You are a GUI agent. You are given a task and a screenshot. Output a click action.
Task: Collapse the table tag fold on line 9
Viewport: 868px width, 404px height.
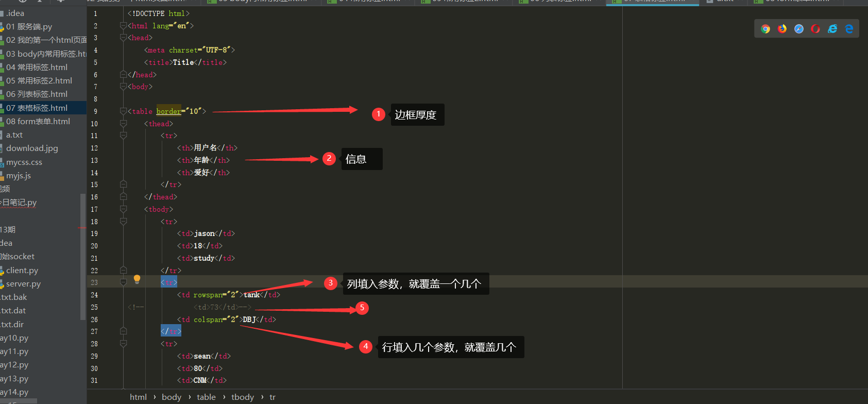[x=123, y=111]
